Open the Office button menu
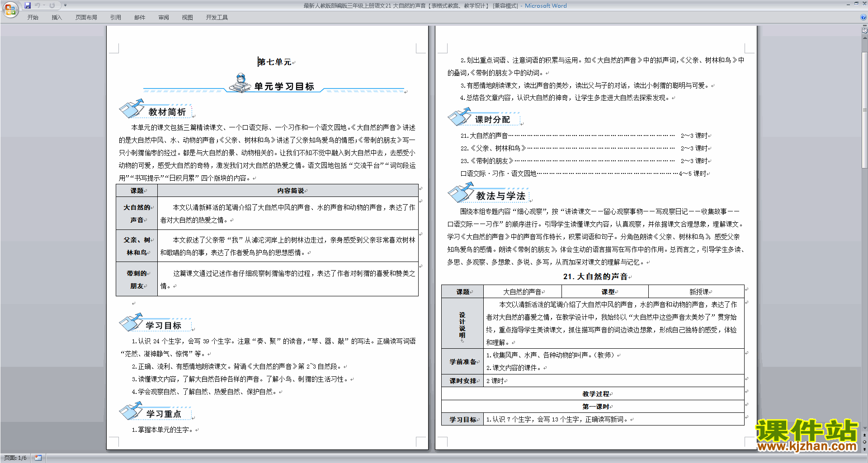Viewport: 868px width, 463px height. click(x=10, y=9)
